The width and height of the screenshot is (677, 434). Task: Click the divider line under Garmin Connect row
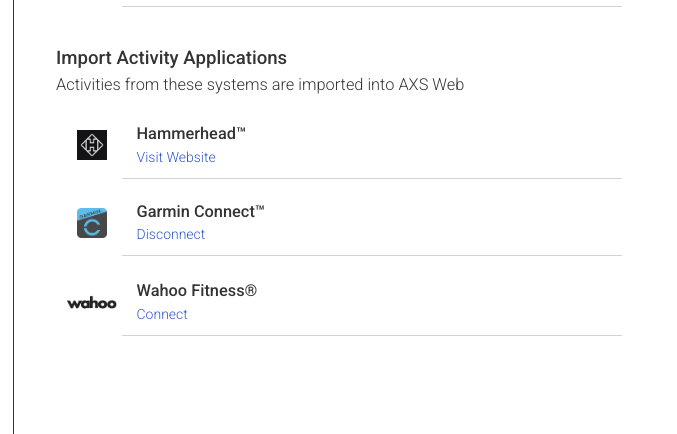click(371, 255)
